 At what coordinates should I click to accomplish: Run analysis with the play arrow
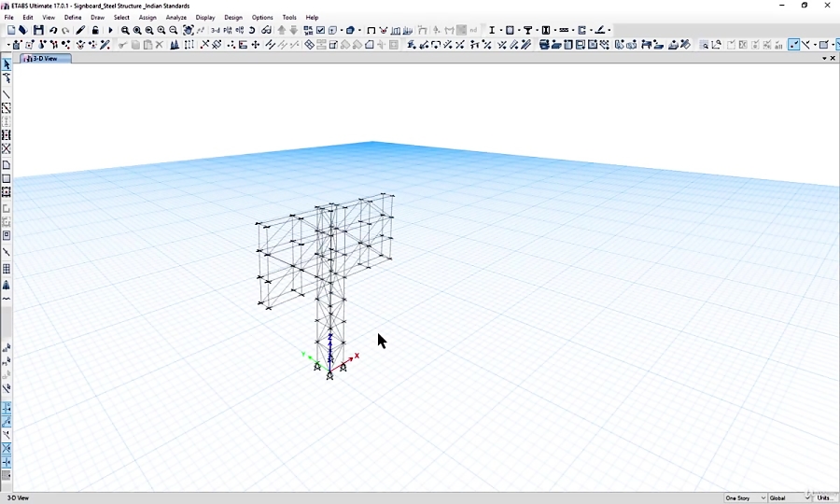coord(110,31)
